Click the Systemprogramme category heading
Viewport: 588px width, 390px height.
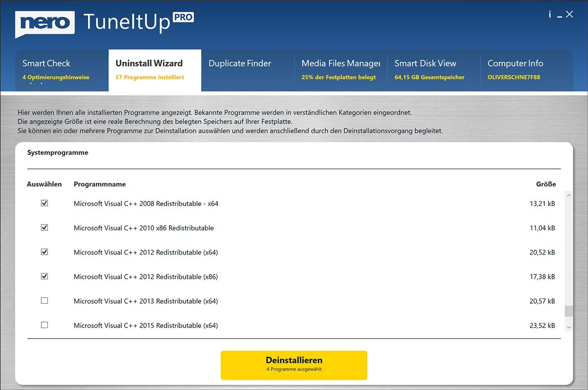(57, 152)
